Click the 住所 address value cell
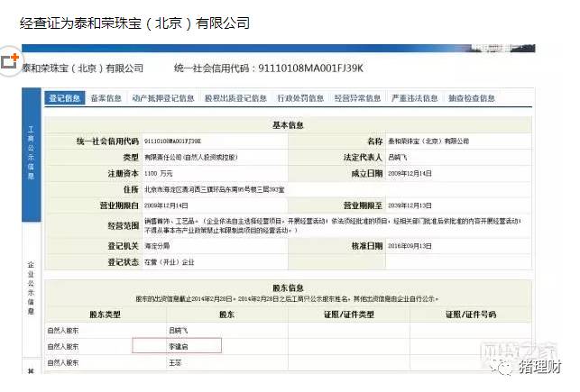 coord(336,189)
